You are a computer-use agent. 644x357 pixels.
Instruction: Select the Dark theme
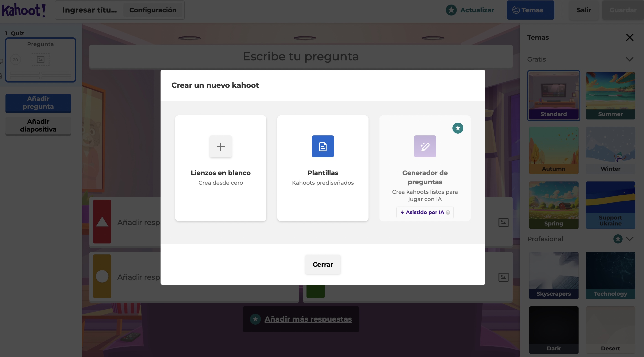point(553,330)
